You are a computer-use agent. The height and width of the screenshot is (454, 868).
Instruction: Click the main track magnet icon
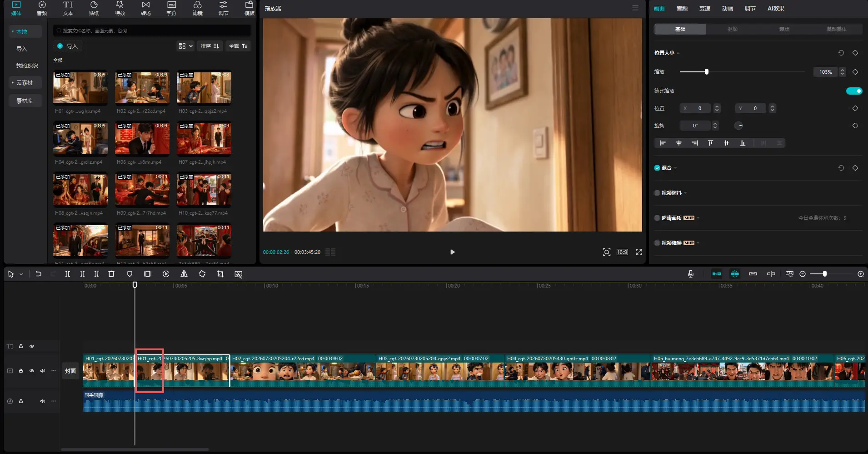(717, 274)
